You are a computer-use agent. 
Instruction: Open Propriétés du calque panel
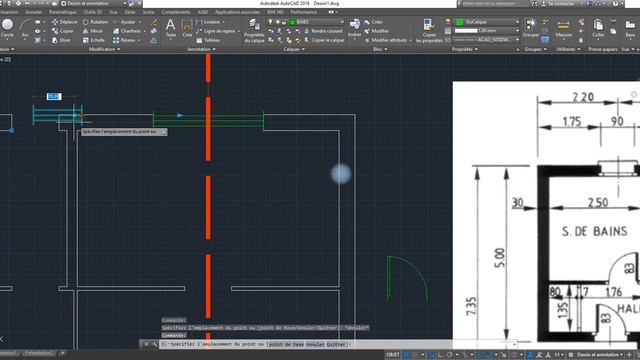[x=254, y=31]
